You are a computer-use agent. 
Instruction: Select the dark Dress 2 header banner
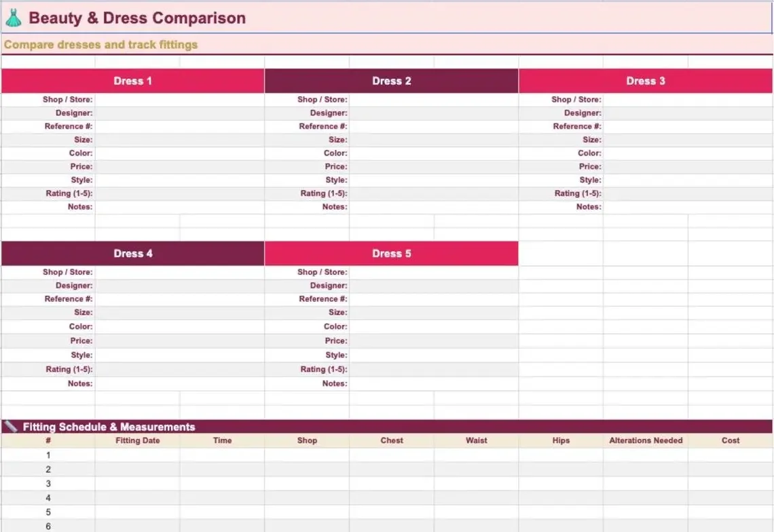[392, 80]
